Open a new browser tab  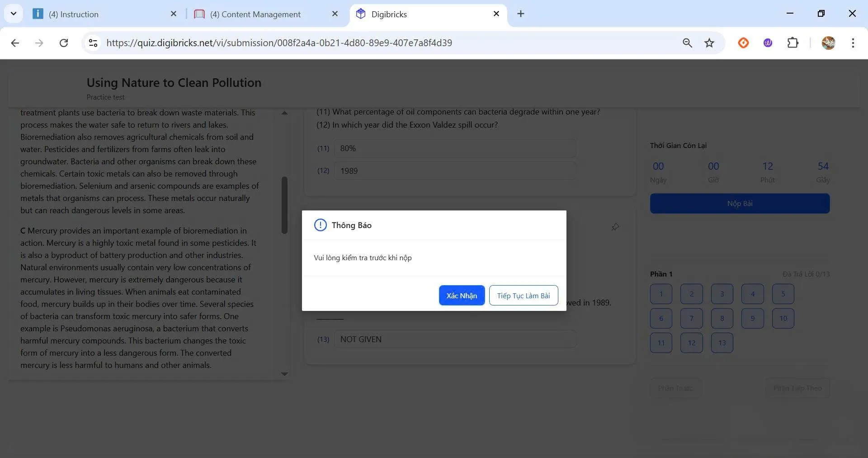coord(521,14)
